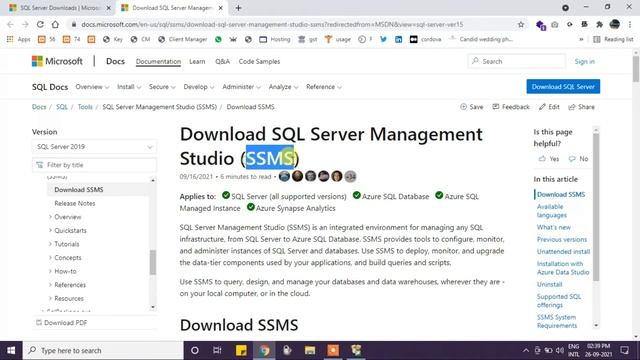Screen dimensions: 640x360
Task: Click the browser address bar URL
Action: tap(272, 24)
